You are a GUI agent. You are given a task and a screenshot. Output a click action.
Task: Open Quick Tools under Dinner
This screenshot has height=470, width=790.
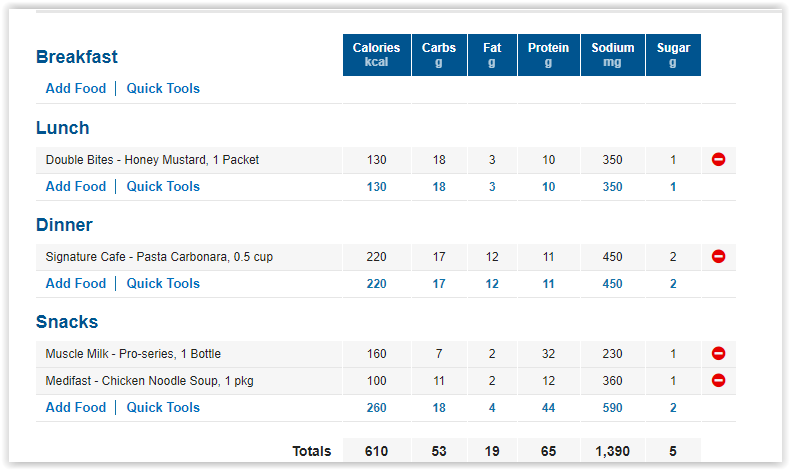pyautogui.click(x=163, y=283)
